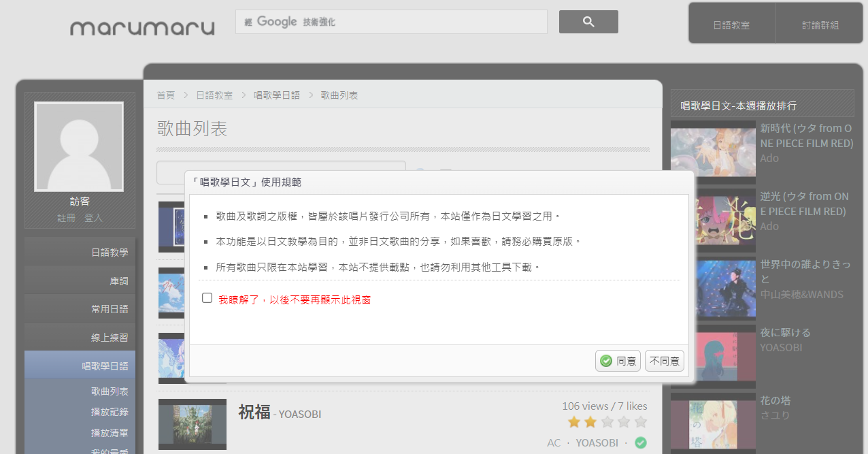Open 播放清單 submenu item in sidebar

pyautogui.click(x=110, y=432)
